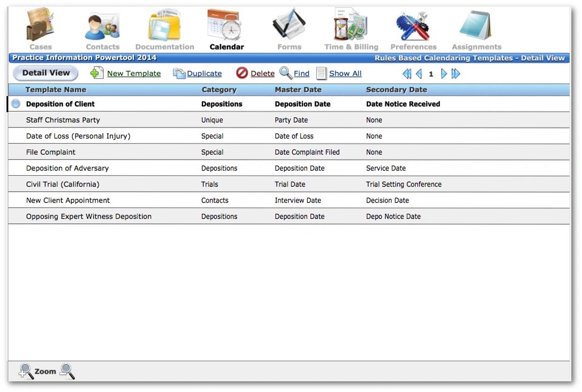Viewport: 582px width, 392px height.
Task: Go to the next record arrow
Action: pyautogui.click(x=444, y=74)
